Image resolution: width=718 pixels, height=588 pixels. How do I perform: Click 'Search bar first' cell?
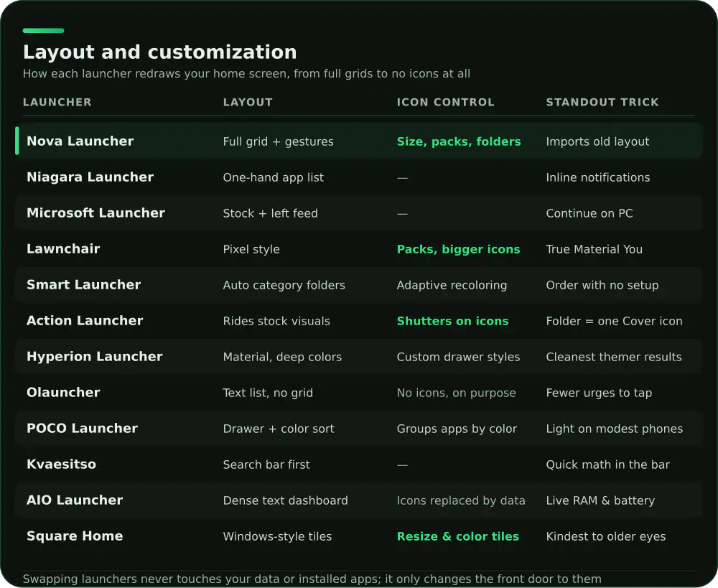coord(266,465)
